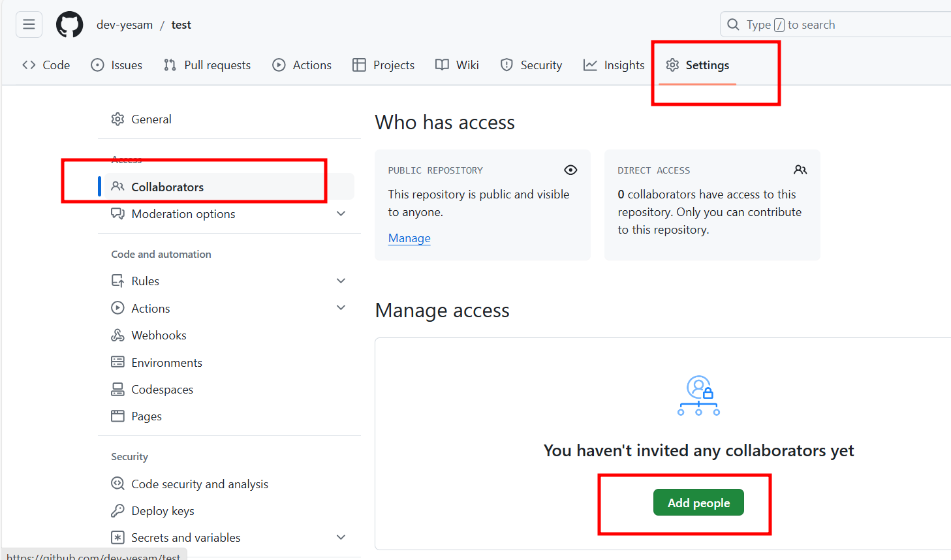Click the search magnifier icon
The width and height of the screenshot is (951, 560).
tap(733, 25)
